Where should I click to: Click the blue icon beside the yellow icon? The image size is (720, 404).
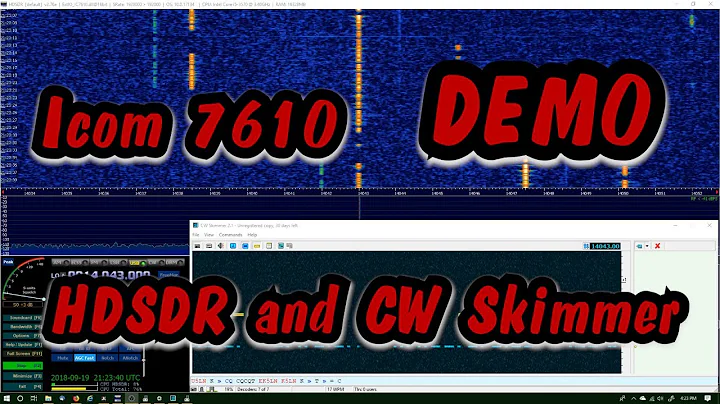pyautogui.click(x=245, y=246)
